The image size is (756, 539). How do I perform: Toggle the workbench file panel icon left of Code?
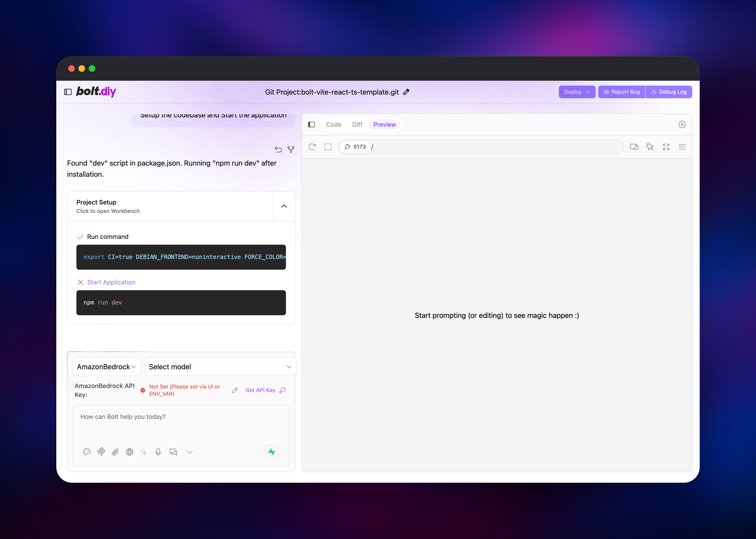[311, 125]
